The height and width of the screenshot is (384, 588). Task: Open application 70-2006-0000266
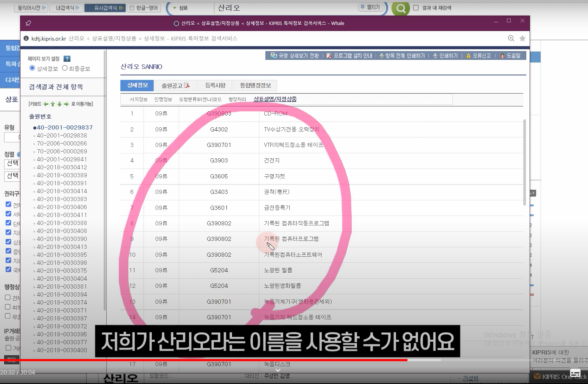pyautogui.click(x=62, y=144)
